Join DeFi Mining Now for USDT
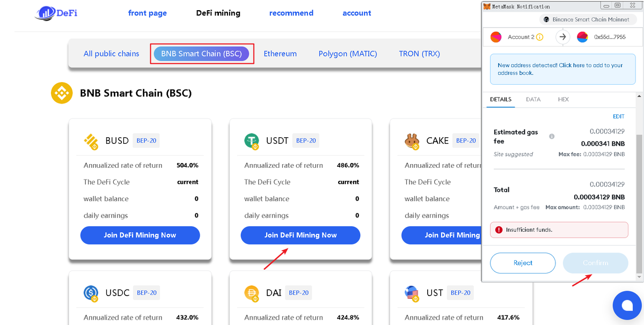The height and width of the screenshot is (325, 644). [x=301, y=235]
